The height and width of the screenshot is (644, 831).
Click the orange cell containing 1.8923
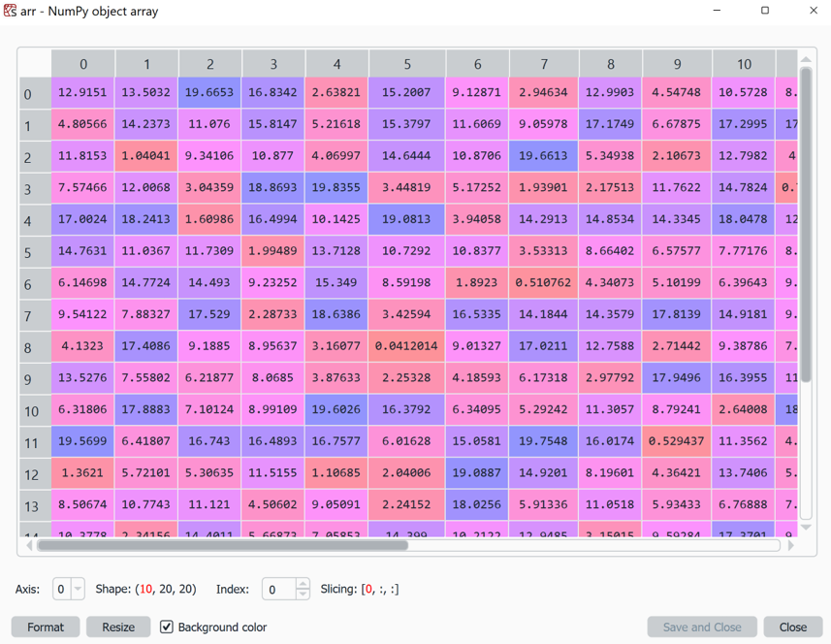[x=477, y=283]
